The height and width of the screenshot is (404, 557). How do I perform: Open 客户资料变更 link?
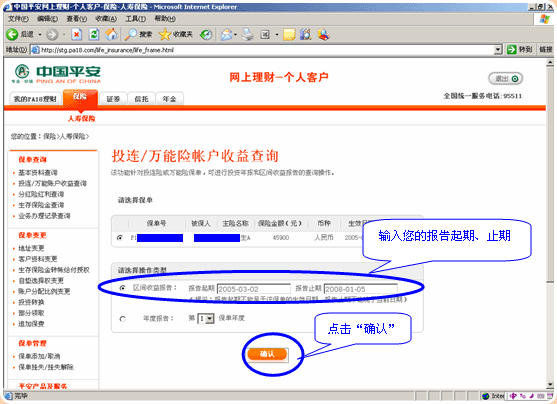[38, 259]
